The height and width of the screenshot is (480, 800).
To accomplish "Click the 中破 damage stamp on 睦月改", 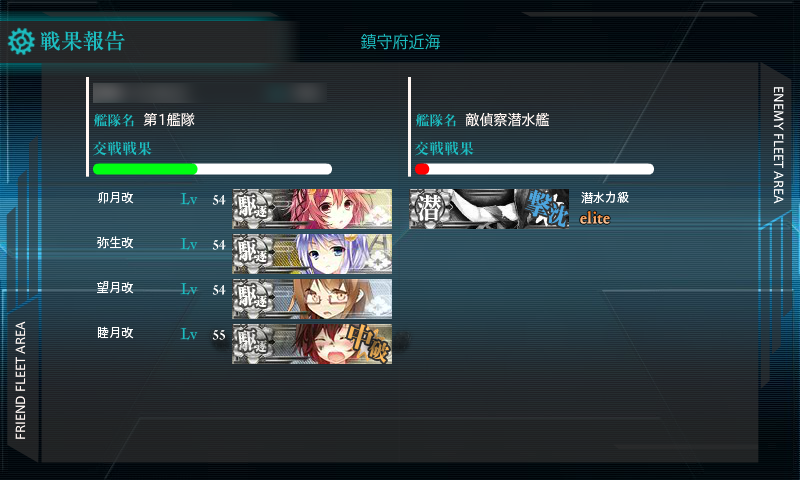I will pyautogui.click(x=368, y=342).
